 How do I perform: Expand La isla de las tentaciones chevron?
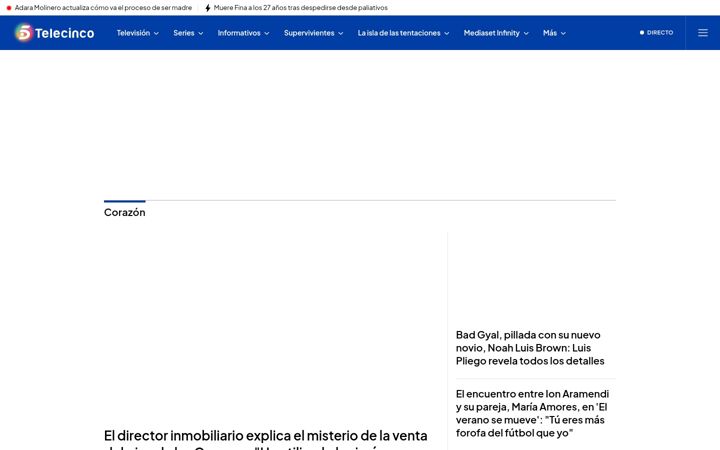pos(447,34)
